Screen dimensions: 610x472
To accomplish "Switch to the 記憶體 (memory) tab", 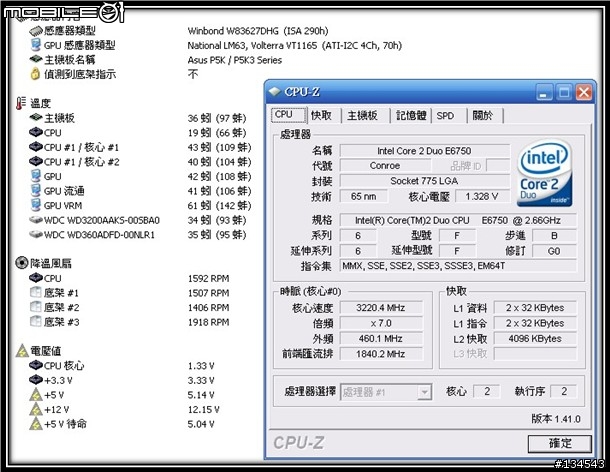I will click(x=411, y=116).
